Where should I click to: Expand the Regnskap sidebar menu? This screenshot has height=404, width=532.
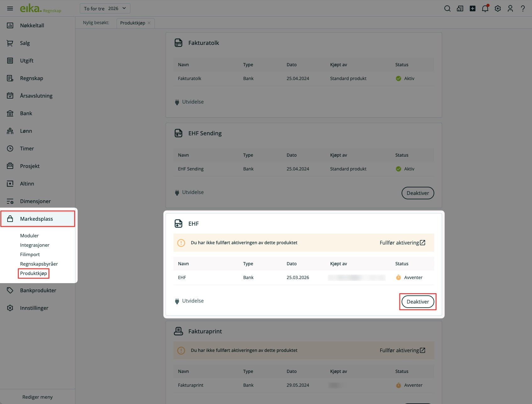click(31, 78)
